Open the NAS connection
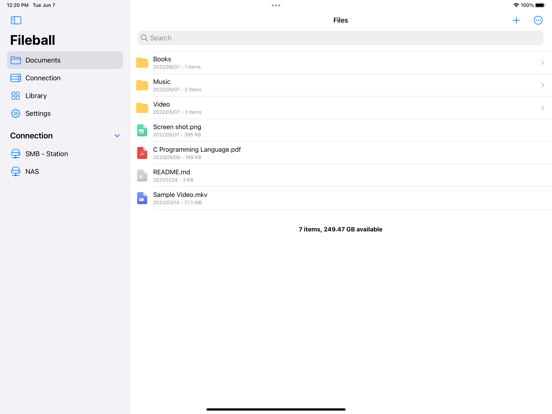 (x=65, y=171)
